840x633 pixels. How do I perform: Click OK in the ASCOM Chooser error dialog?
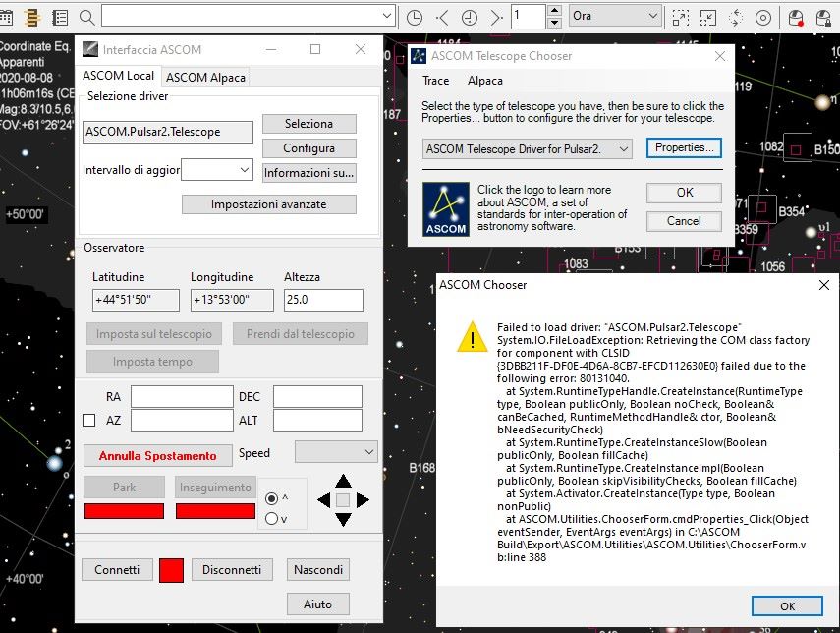coord(787,606)
